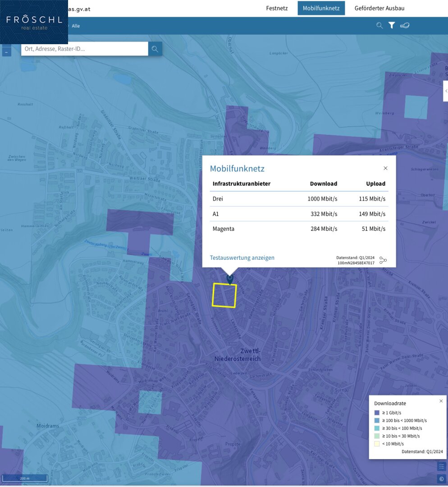Click the Alle filter label in the blue bar
The height and width of the screenshot is (487, 448).
click(x=76, y=26)
